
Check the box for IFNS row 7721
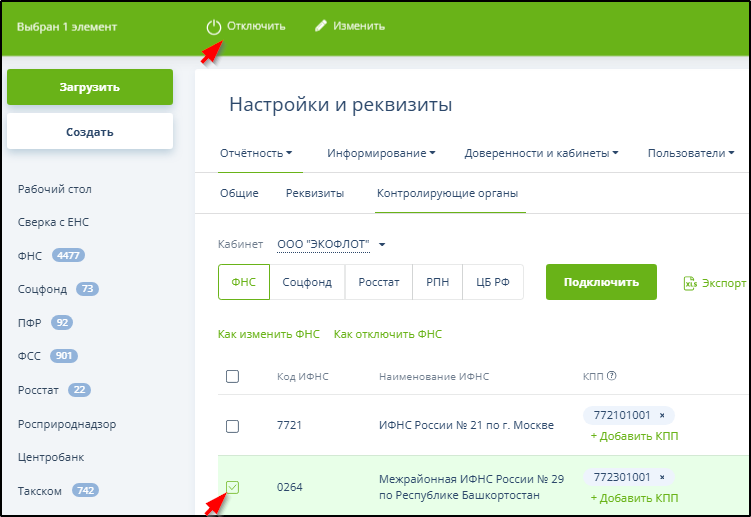click(232, 426)
